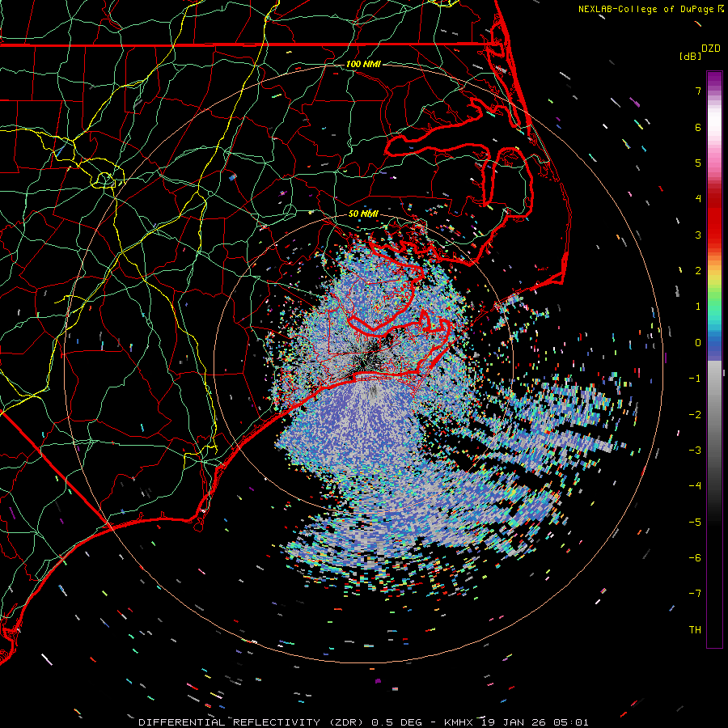Click the TH threshold label on scale
Viewport: 728px width, 728px height.
tap(695, 630)
